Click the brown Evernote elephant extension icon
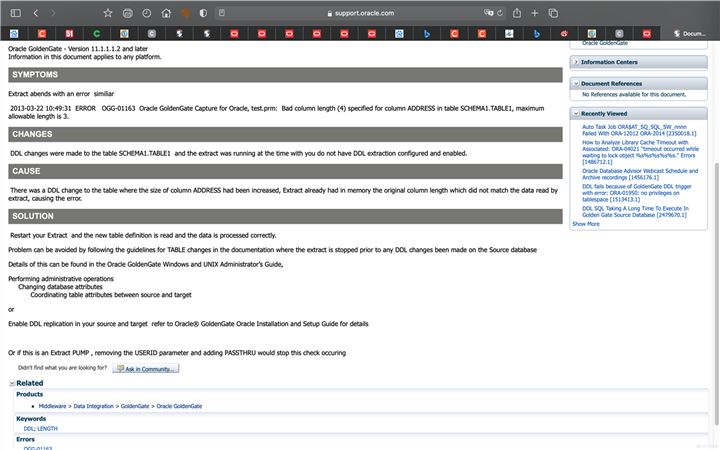Viewport: 720px width, 450px height. click(186, 13)
